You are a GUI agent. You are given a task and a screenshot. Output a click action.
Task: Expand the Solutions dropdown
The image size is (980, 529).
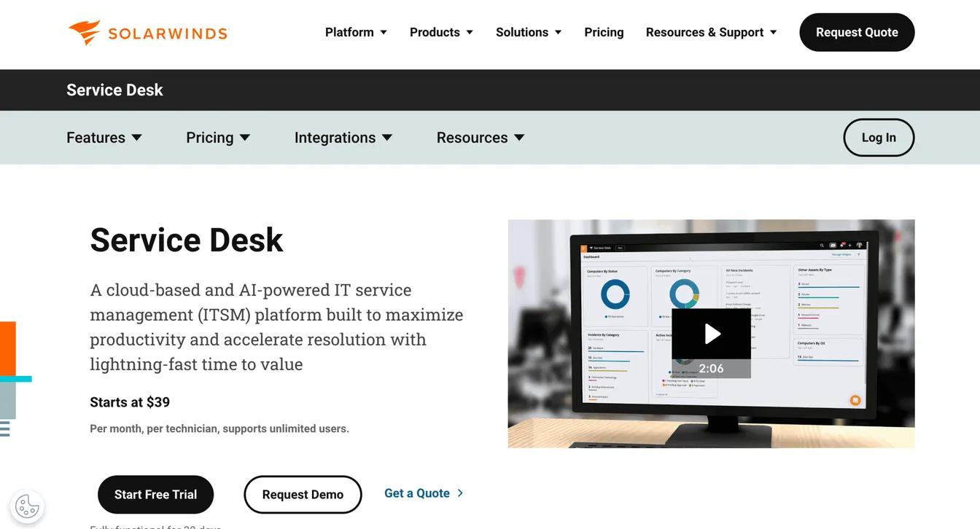pos(529,32)
